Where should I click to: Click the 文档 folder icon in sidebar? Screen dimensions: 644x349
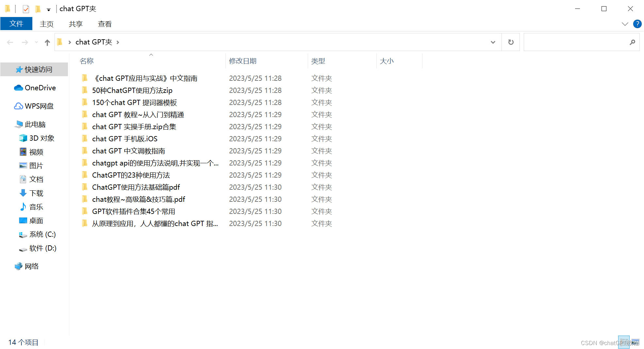point(23,179)
